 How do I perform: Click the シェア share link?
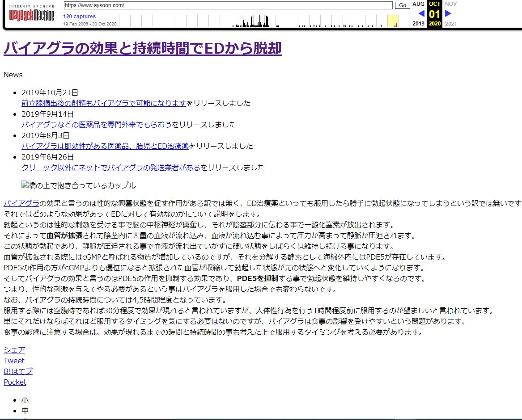coord(14,350)
